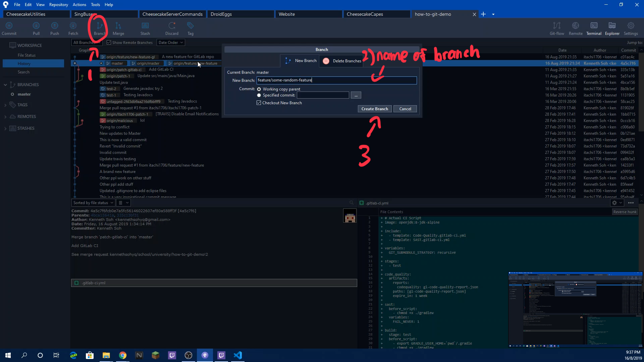The height and width of the screenshot is (362, 644).
Task: Enable Checkout New Branch checkbox
Action: tap(259, 103)
